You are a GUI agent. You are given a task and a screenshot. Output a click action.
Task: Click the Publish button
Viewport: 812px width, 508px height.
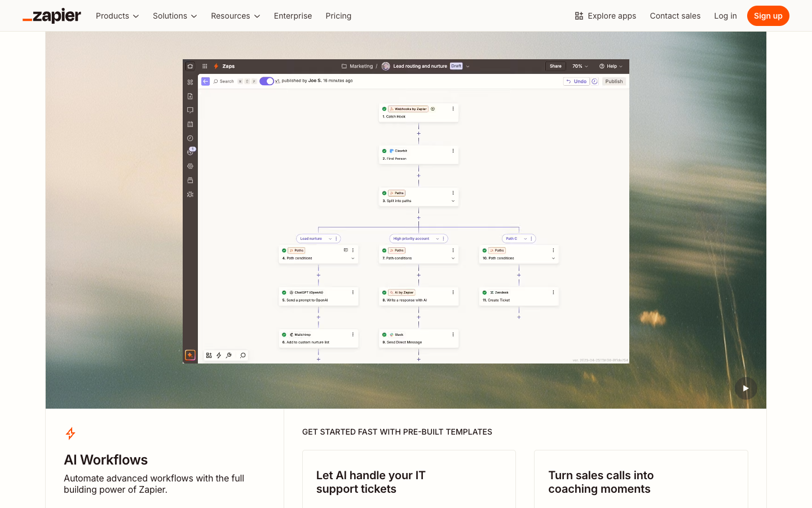tap(614, 81)
